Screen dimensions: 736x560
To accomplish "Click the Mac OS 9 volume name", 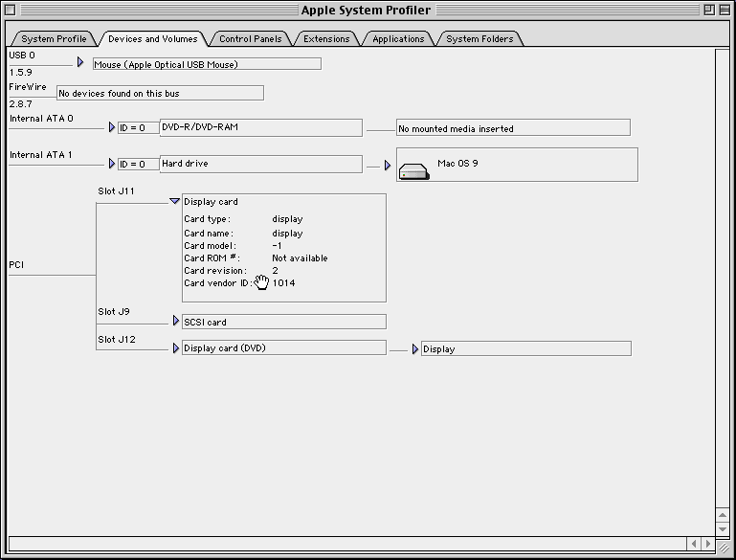I will click(457, 164).
